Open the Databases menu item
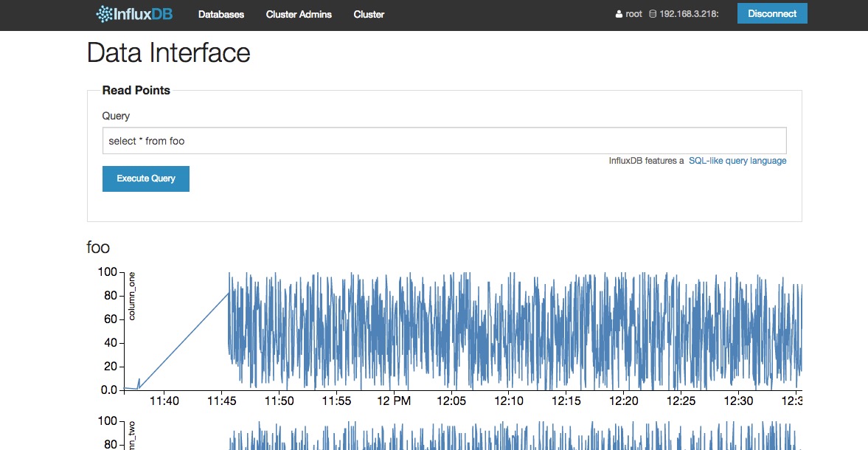The width and height of the screenshot is (868, 450). [221, 14]
